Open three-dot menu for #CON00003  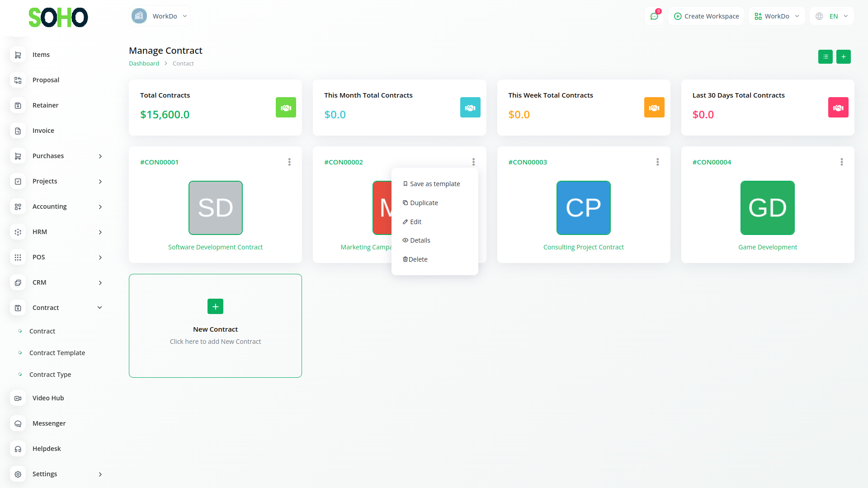(657, 162)
